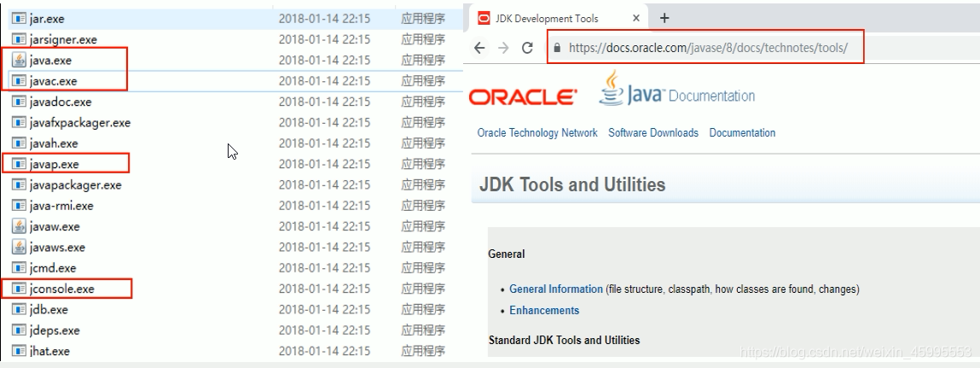Click the Standard JDK Tools and Utilities heading
The image size is (980, 368).
click(564, 341)
